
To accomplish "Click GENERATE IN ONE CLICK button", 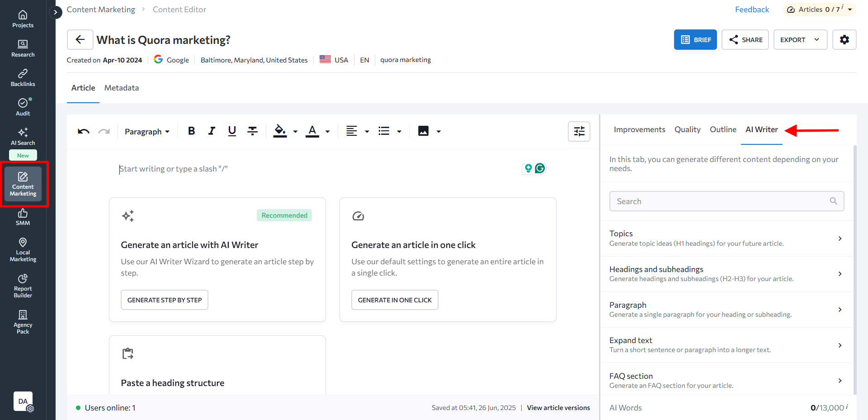I will tap(395, 300).
